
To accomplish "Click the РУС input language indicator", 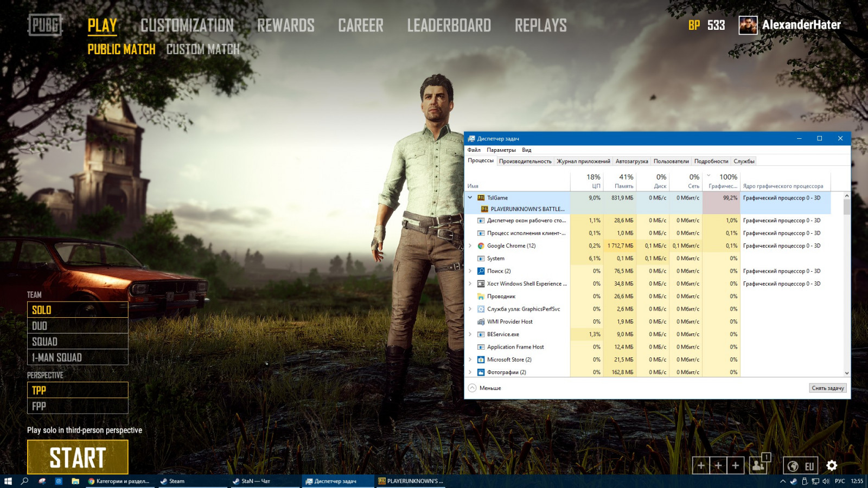I will [840, 481].
